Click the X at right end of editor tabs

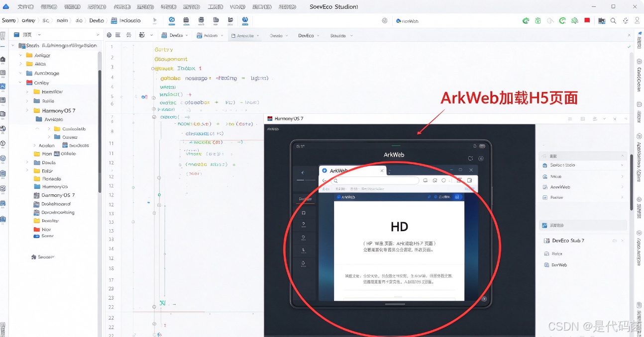[x=629, y=35]
